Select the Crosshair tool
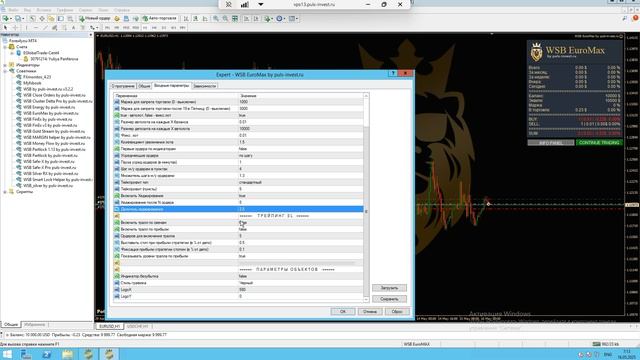 (x=16, y=27)
